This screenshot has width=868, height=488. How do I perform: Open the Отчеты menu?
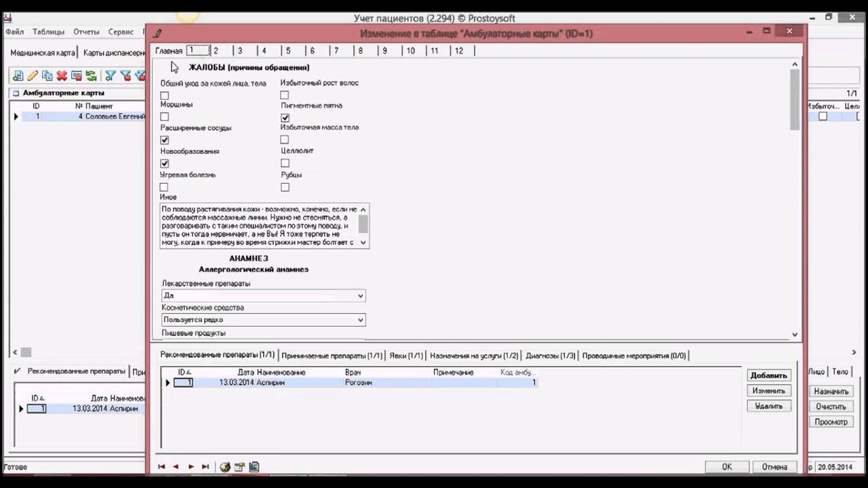pyautogui.click(x=86, y=32)
